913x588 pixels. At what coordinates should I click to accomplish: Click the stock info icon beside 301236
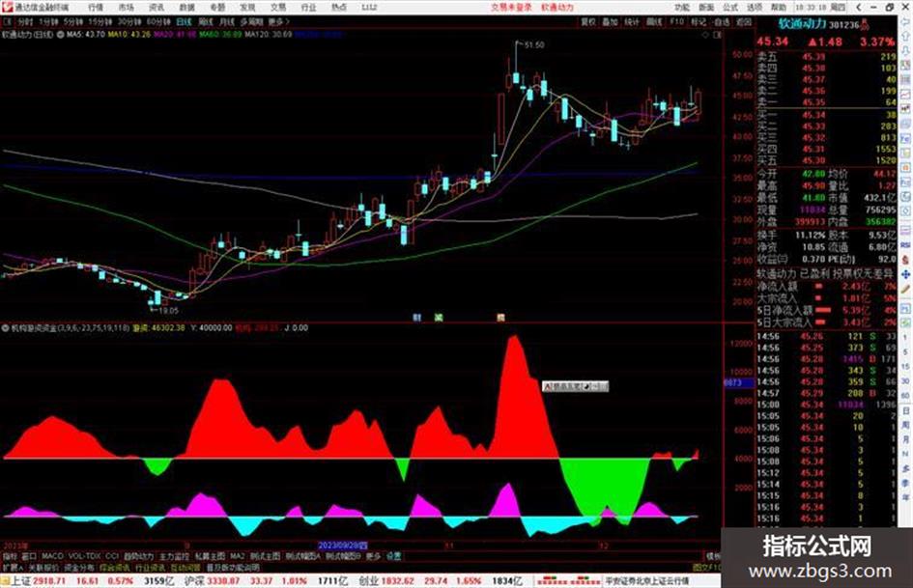click(x=865, y=23)
